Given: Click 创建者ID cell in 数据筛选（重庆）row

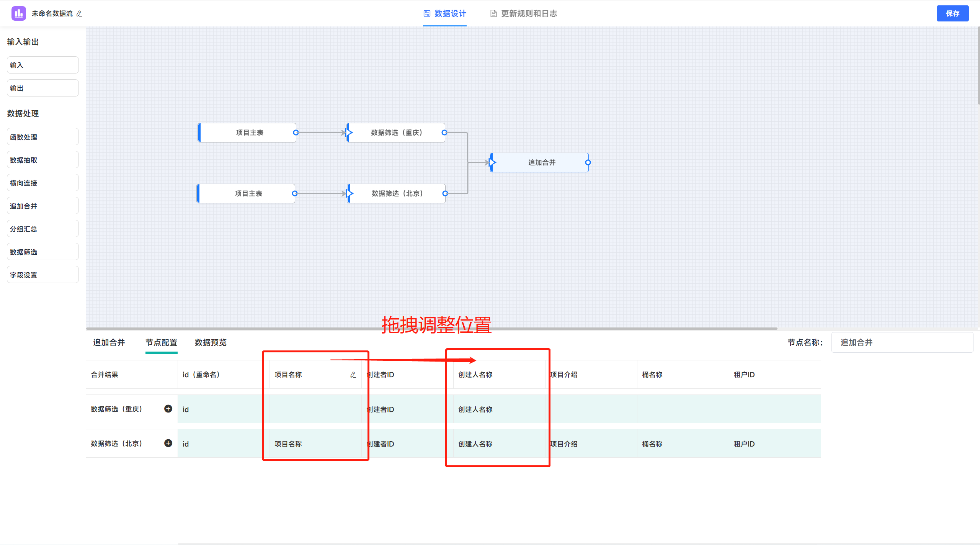Looking at the screenshot, I should tap(407, 409).
